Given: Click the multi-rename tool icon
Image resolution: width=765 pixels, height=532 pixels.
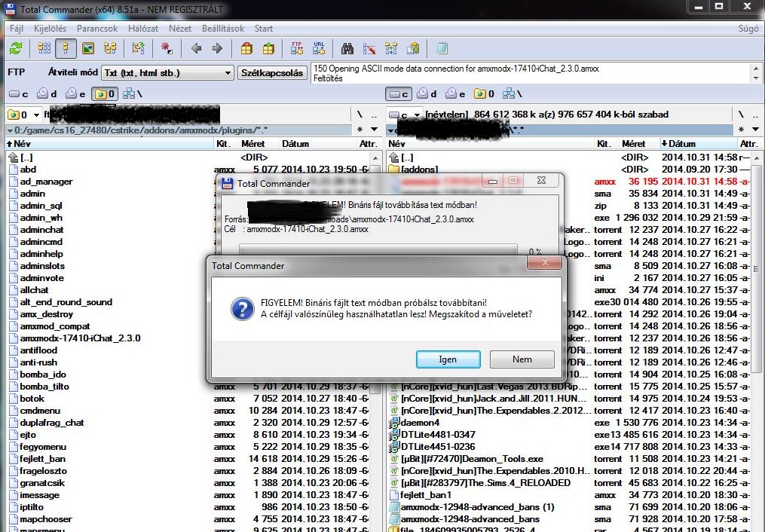Looking at the screenshot, I should click(369, 48).
